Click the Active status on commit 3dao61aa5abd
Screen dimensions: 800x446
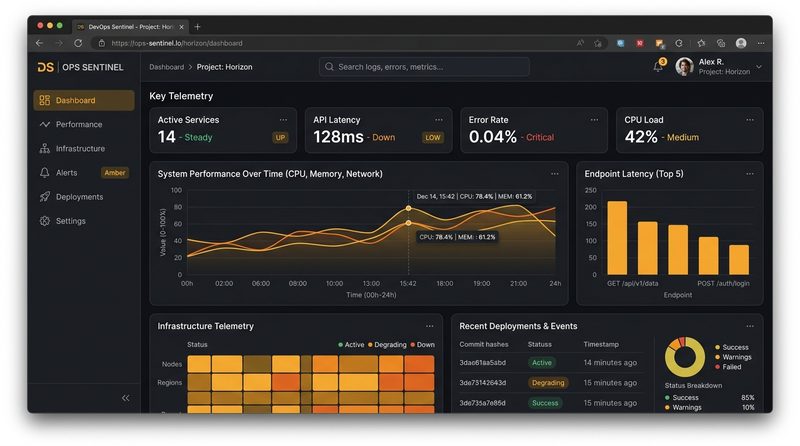(x=542, y=363)
